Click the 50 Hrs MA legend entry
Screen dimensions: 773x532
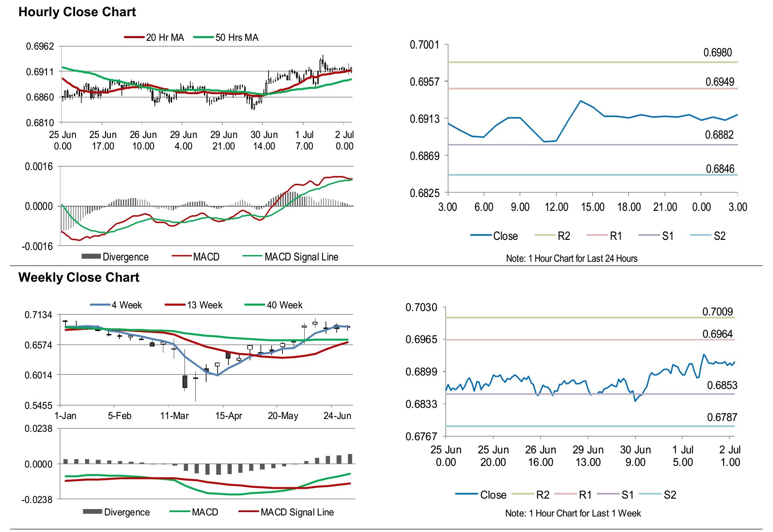point(237,37)
